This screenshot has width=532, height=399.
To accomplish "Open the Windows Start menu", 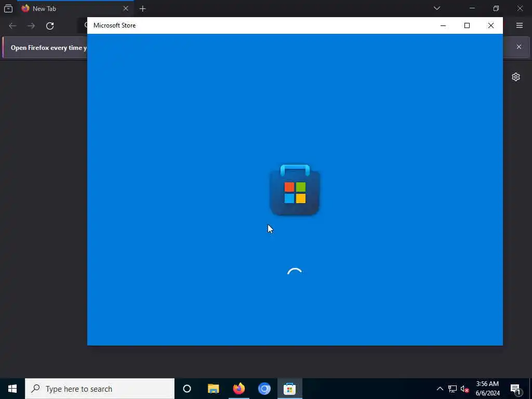I will (12, 389).
